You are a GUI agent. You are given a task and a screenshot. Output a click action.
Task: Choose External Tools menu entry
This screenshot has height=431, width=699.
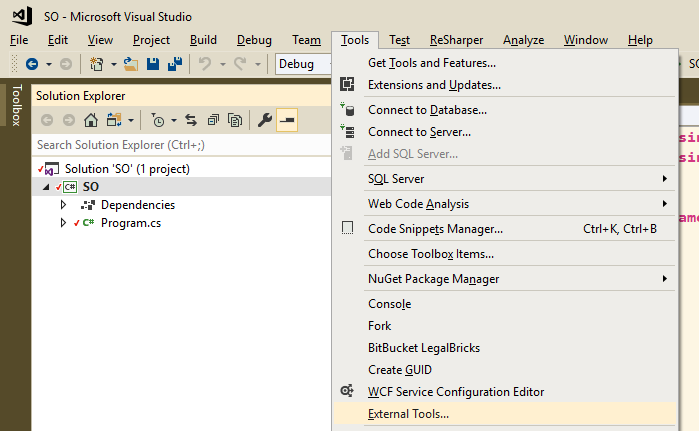(505, 414)
